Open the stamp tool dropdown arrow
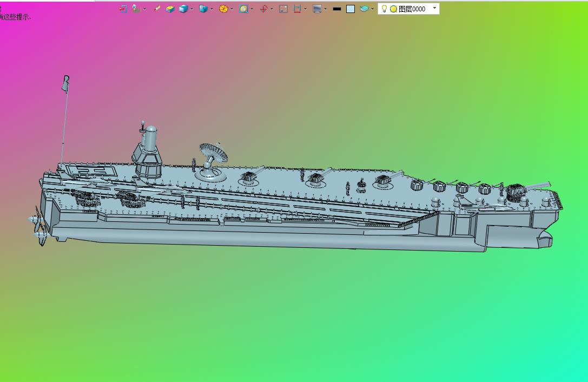This screenshot has width=588, height=382. pos(145,9)
